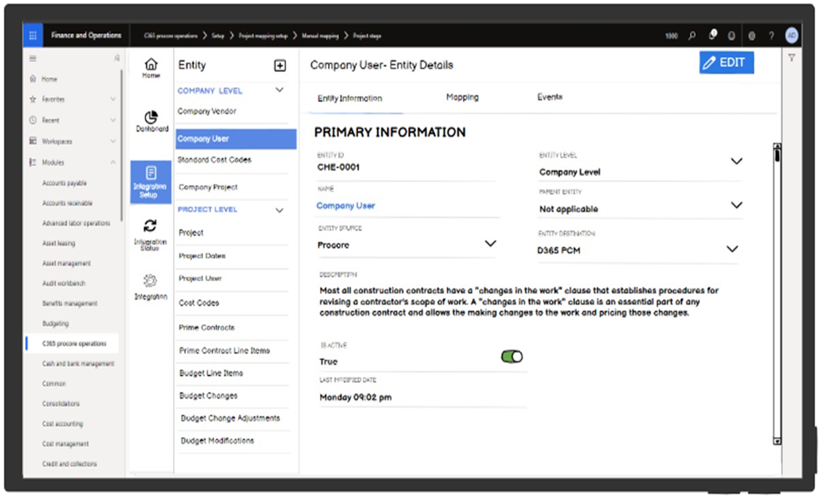Open Home in left navigation
The height and width of the screenshot is (504, 821).
click(49, 79)
